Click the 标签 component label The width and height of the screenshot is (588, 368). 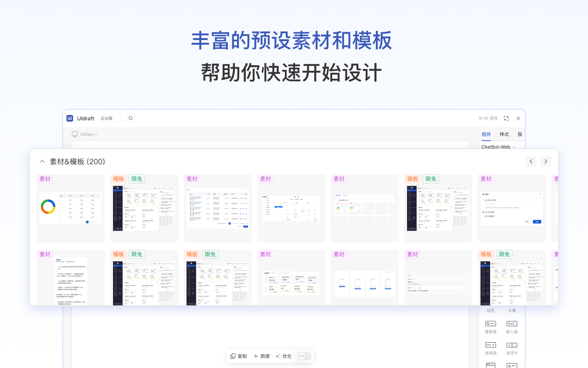[x=491, y=310]
